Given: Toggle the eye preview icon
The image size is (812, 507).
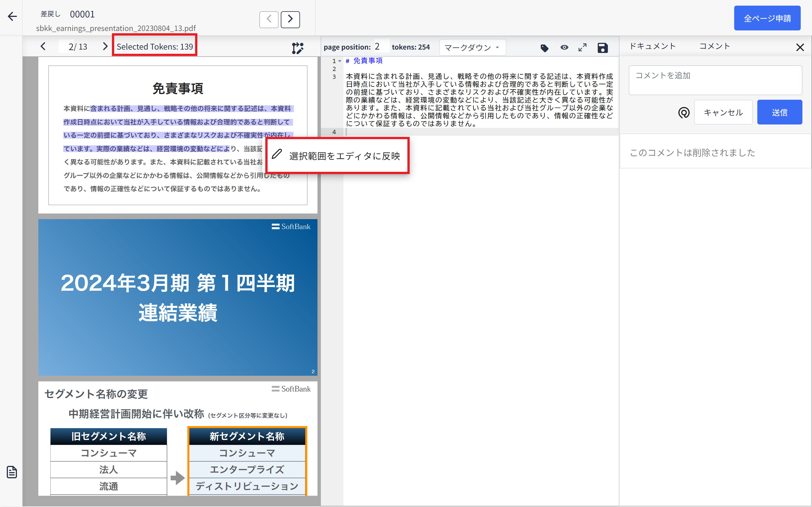Looking at the screenshot, I should coord(564,48).
